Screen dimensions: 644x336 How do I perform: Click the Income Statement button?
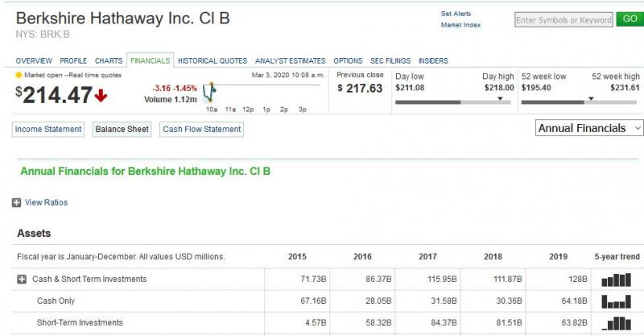click(x=48, y=129)
